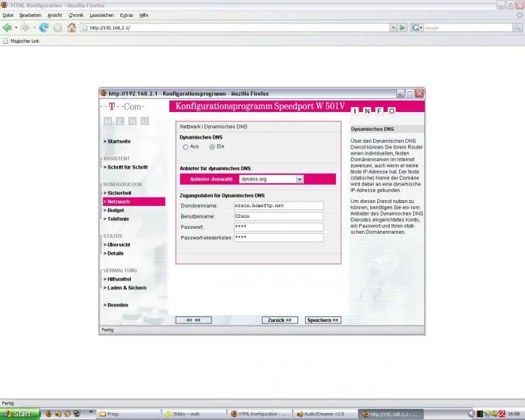Click the Forward arrow icon
The image size is (525, 420).
click(27, 28)
